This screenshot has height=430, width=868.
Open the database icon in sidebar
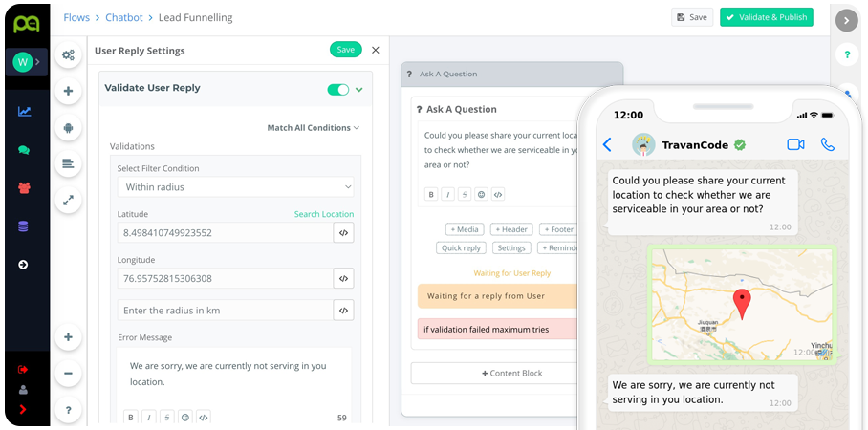(24, 226)
